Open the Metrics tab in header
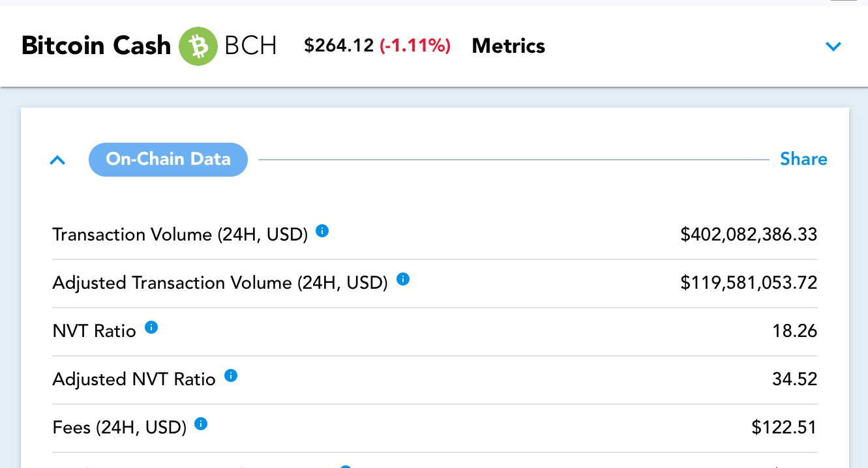 coord(509,46)
